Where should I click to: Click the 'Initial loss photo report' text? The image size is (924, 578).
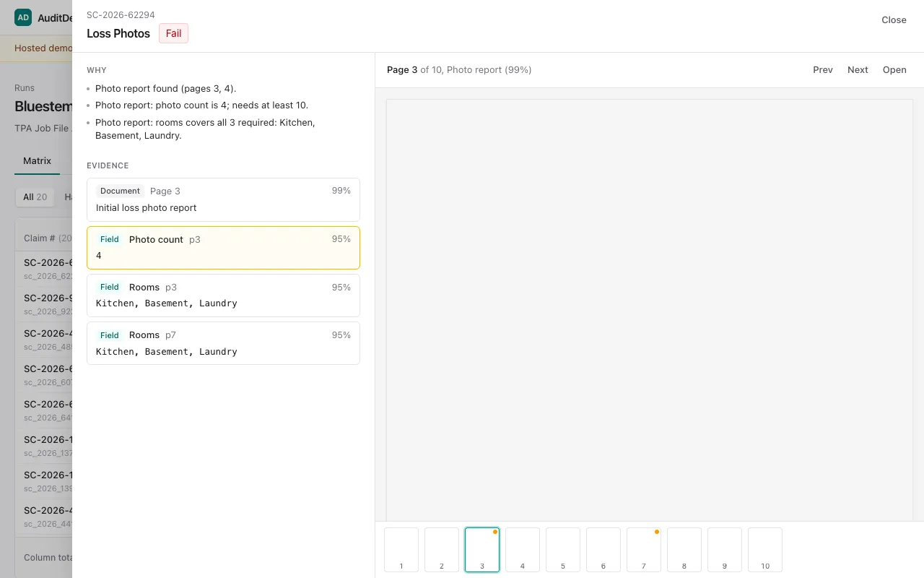pos(147,207)
